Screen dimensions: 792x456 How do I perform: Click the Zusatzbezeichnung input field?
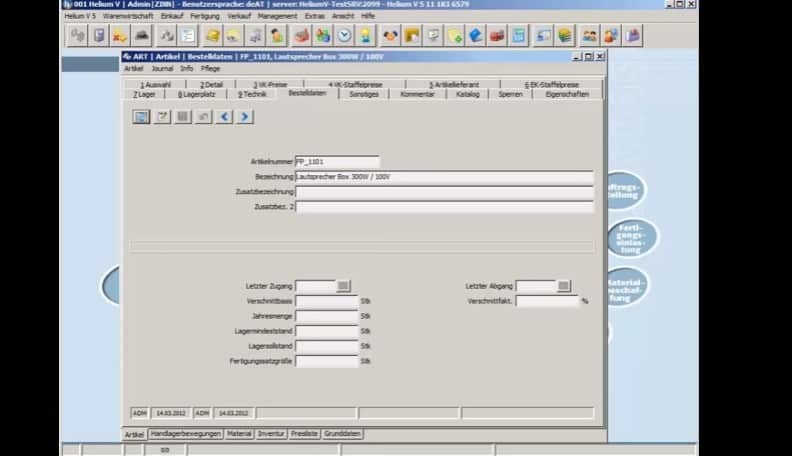[x=444, y=192]
